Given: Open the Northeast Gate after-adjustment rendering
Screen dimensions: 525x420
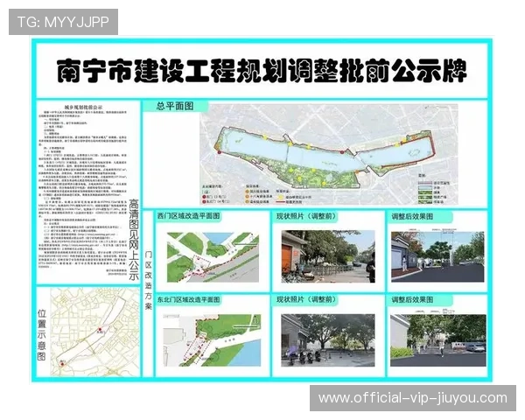Looking at the screenshot, I should click(438, 340).
